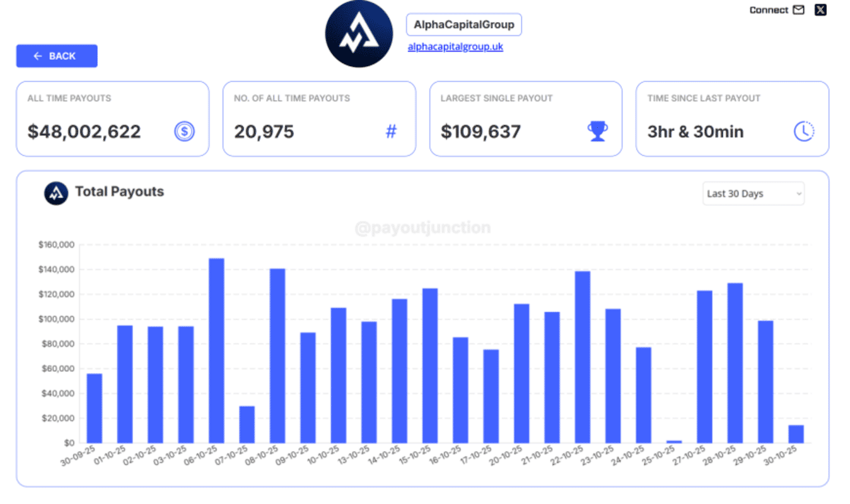Click the $160,000 y-axis label

[x=57, y=244]
